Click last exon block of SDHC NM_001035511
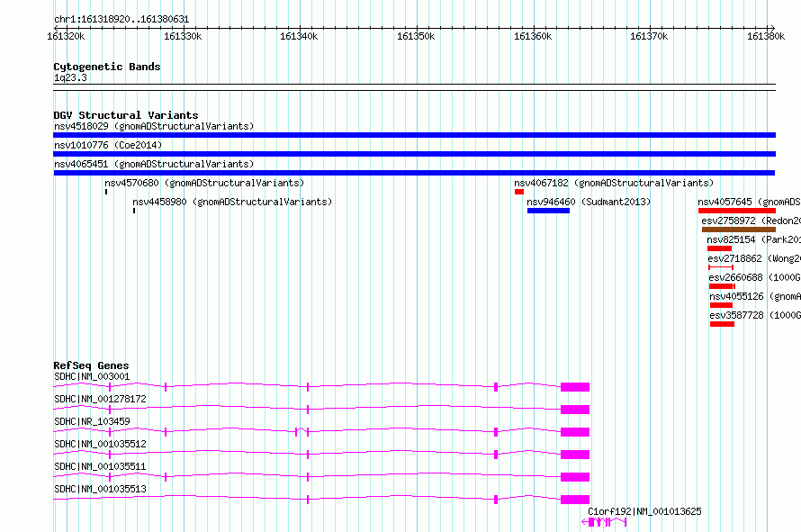The image size is (801, 532). point(575,477)
